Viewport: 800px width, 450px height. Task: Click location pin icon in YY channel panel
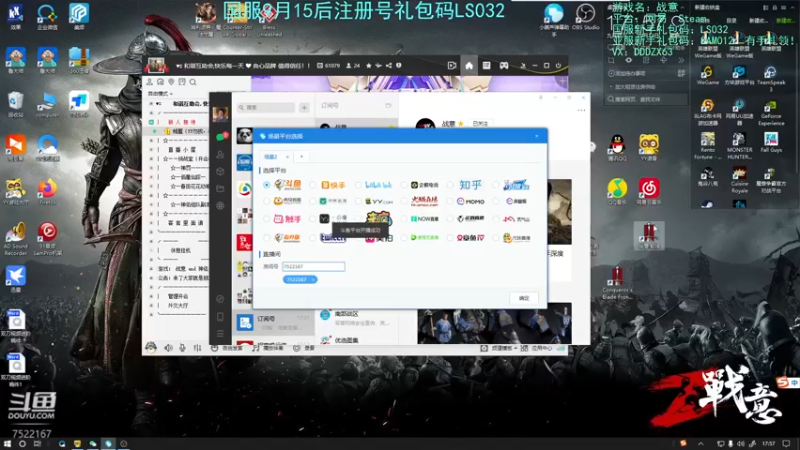(171, 82)
